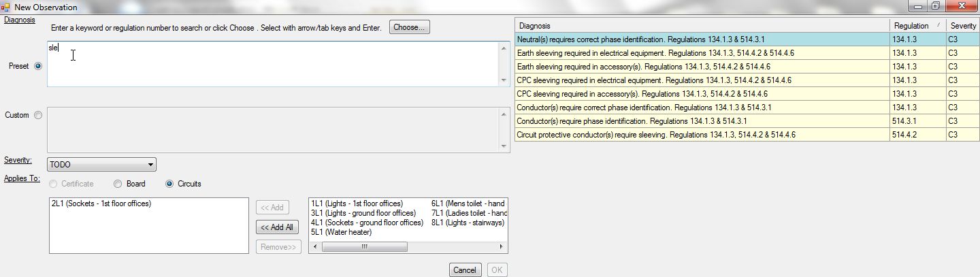Sort by the Diagnosis column header

click(x=702, y=26)
